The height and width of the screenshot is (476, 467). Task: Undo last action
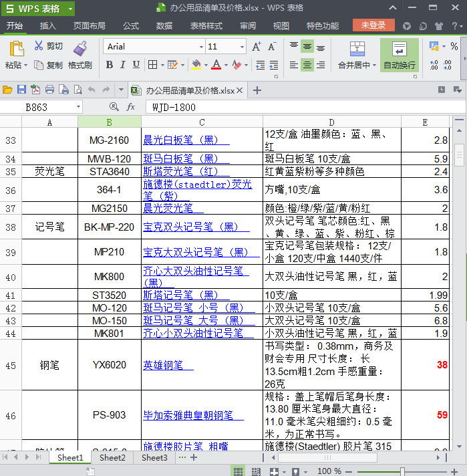point(92,90)
